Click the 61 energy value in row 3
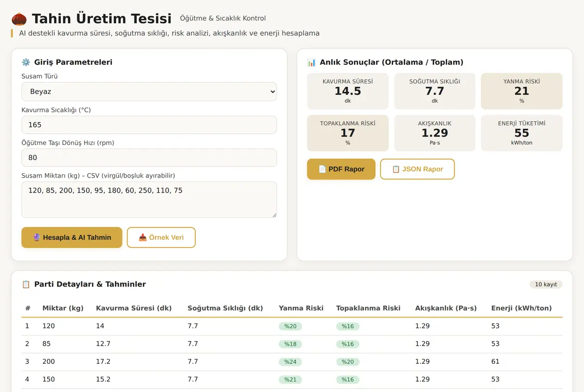 tap(495, 361)
